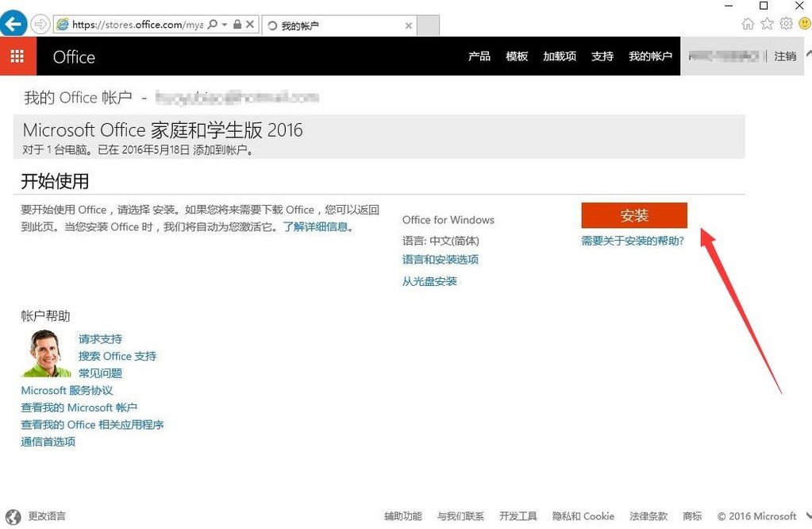Click the address bar URL field

coord(137,25)
